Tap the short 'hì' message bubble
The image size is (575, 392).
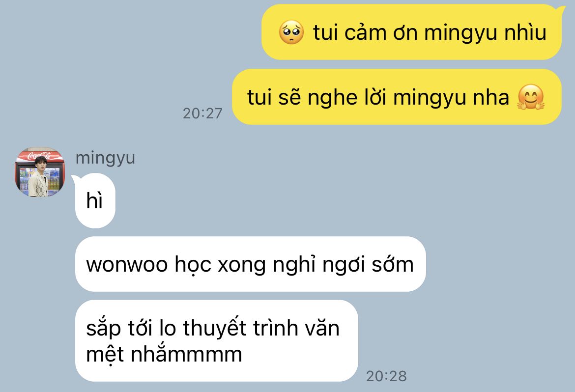(x=95, y=200)
